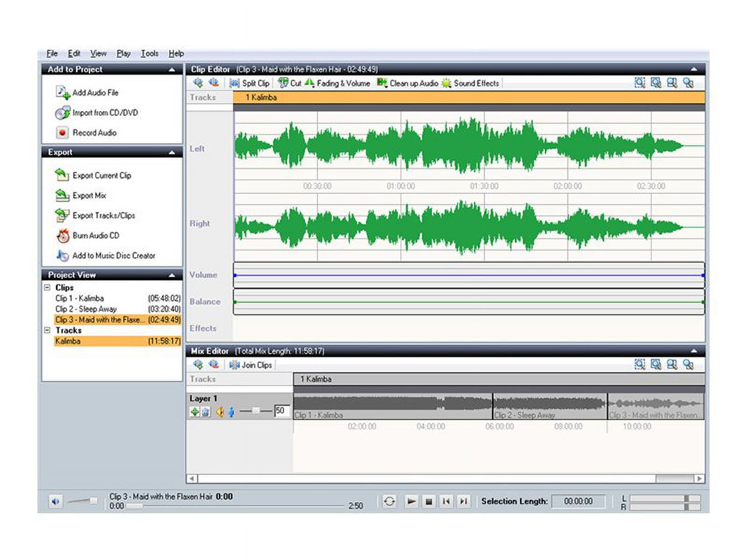
Task: Open the File menu
Action: click(x=52, y=54)
